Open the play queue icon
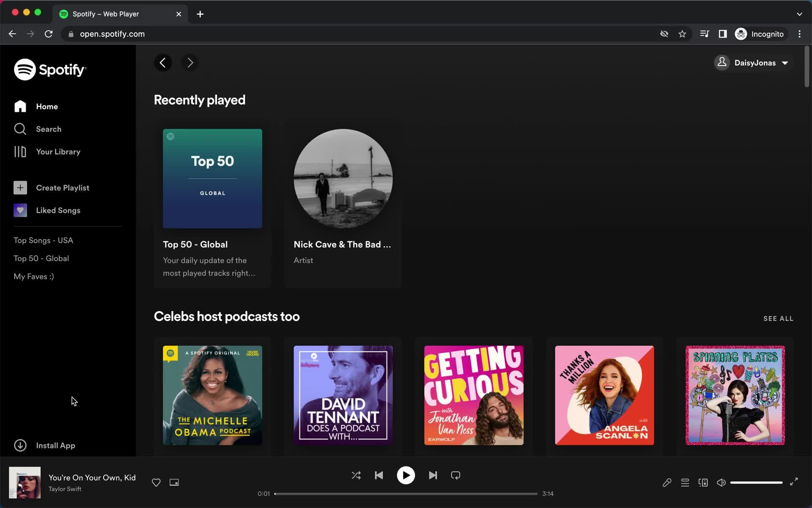 (x=685, y=483)
